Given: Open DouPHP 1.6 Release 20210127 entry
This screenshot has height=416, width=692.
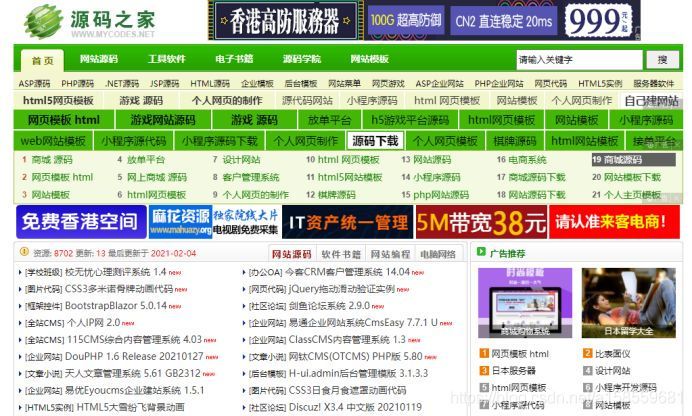Looking at the screenshot, I should click(134, 356).
